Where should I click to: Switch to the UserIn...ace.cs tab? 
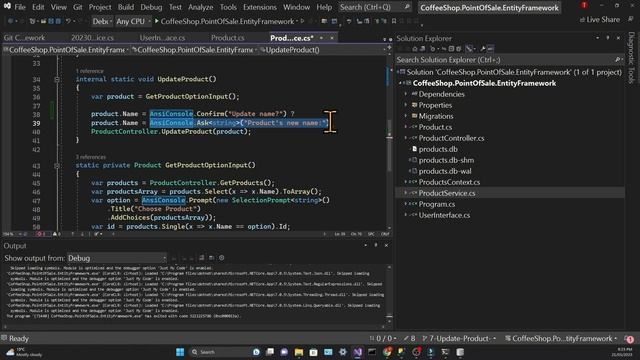[162, 38]
